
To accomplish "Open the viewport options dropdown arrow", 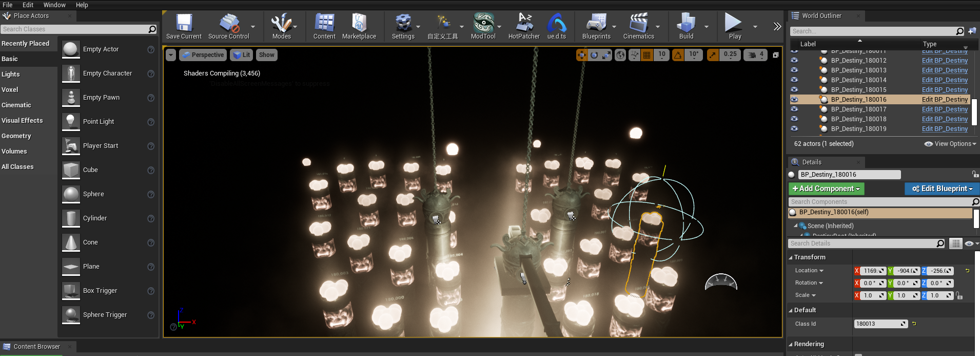I will click(x=171, y=55).
